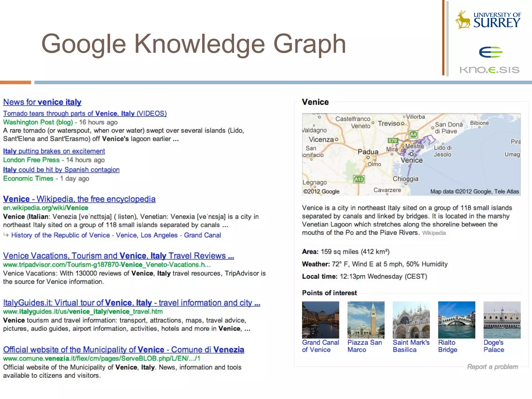Click the A13 highway marker on the map
The width and height of the screenshot is (532, 399).
tap(359, 179)
